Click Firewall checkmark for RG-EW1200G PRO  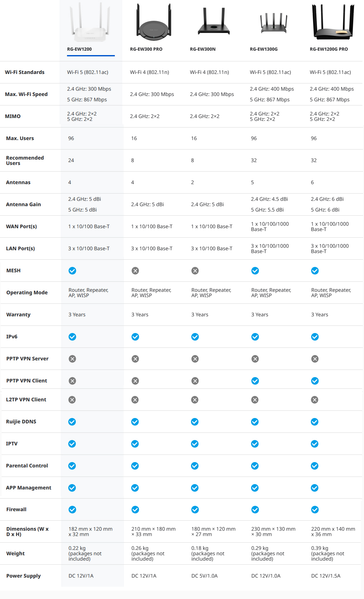coord(315,510)
